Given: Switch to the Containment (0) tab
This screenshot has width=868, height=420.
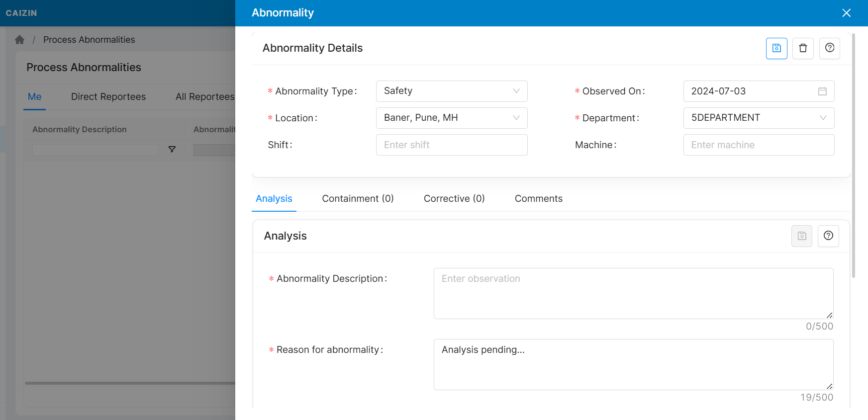Looking at the screenshot, I should pos(358,199).
